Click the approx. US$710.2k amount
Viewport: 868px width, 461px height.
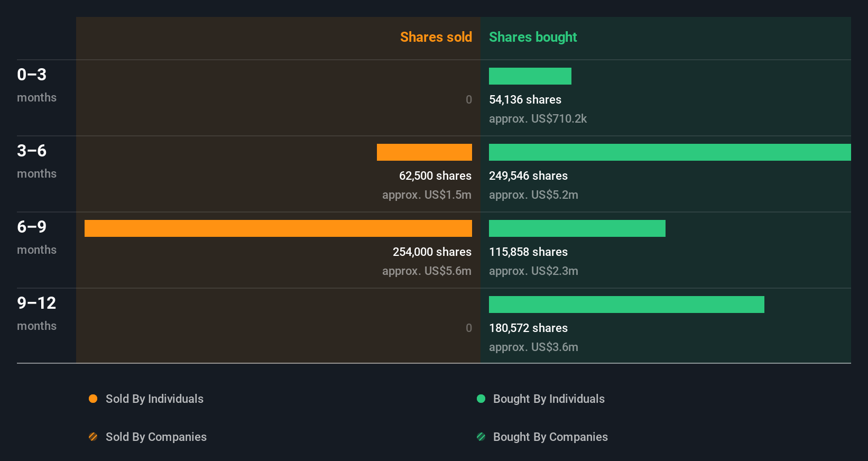[x=538, y=118]
